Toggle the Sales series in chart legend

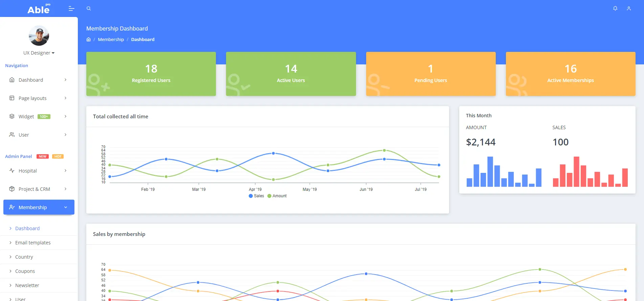tap(256, 196)
